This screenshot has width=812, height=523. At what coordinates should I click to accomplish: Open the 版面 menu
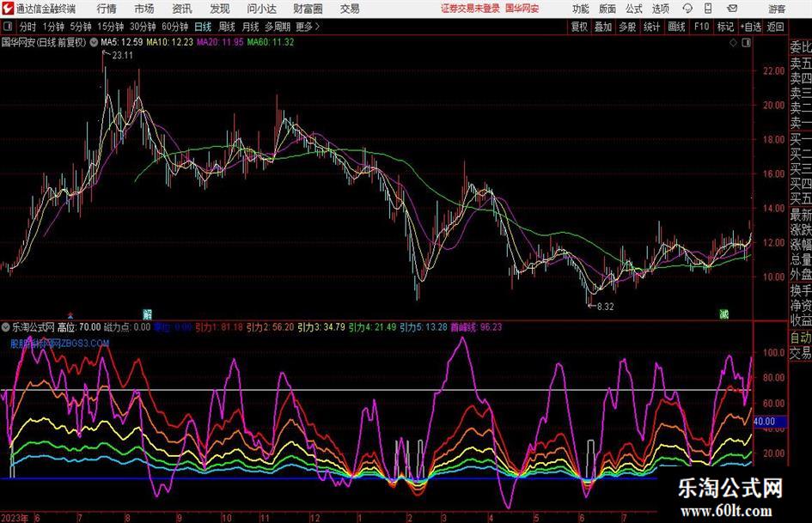(607, 9)
